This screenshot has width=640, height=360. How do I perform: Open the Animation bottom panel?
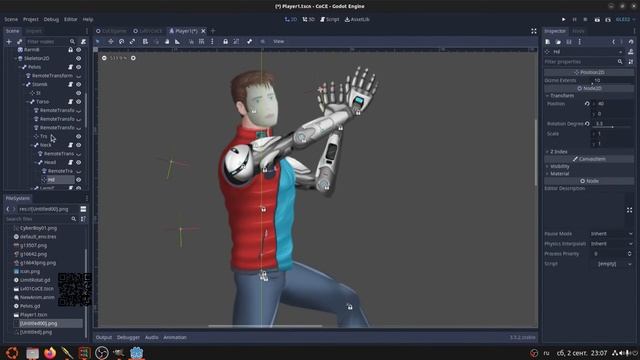pyautogui.click(x=175, y=338)
